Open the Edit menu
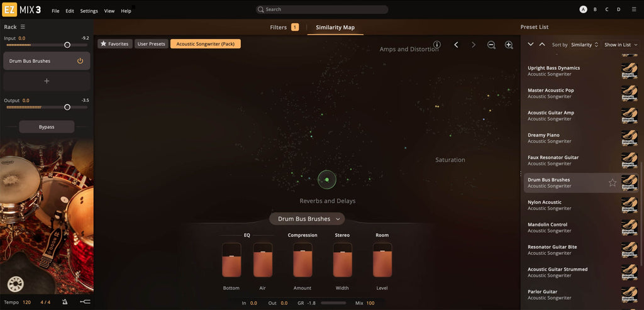Image resolution: width=644 pixels, height=310 pixels. point(70,11)
